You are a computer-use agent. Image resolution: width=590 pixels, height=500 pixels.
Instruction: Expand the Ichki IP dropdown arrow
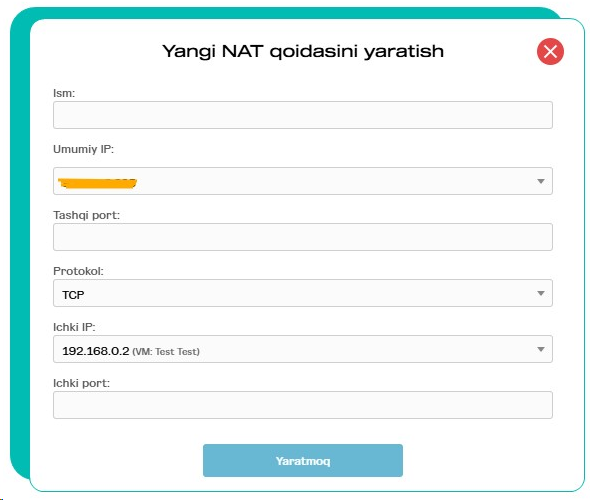coord(541,349)
